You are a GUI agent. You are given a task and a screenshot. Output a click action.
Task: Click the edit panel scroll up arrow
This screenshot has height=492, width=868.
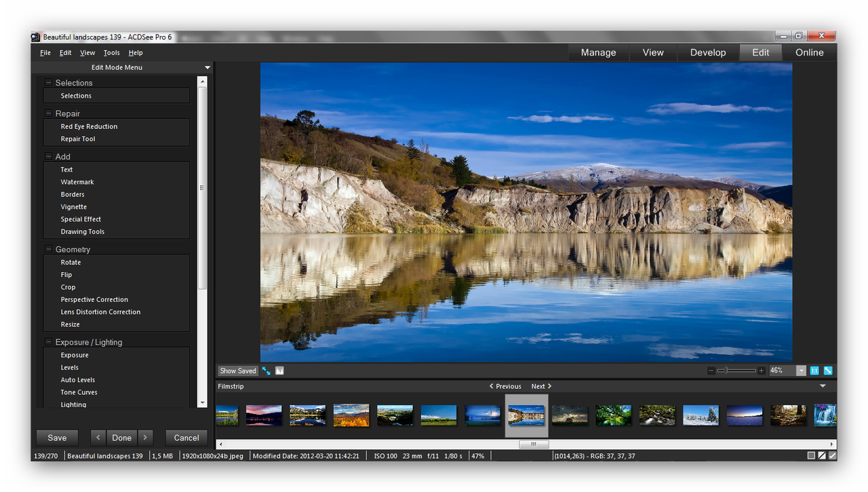202,81
